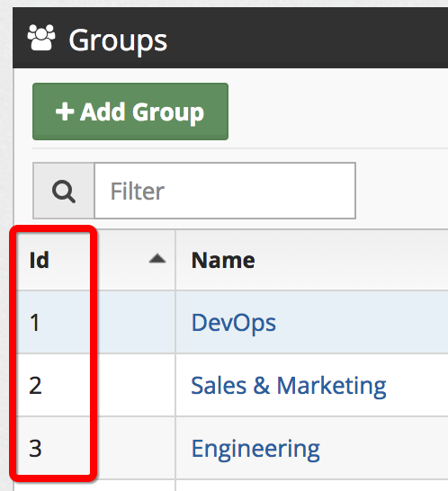Open the DevOps group link
The height and width of the screenshot is (491, 448).
coord(234,323)
